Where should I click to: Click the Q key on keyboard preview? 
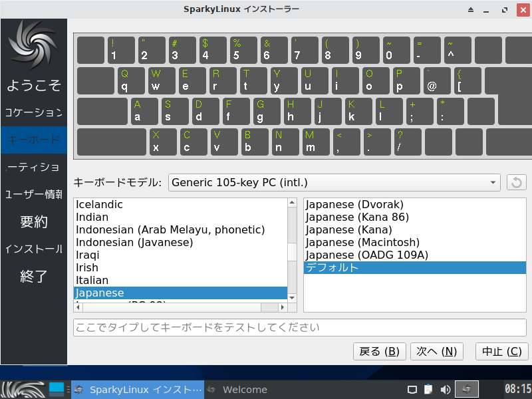tap(131, 80)
